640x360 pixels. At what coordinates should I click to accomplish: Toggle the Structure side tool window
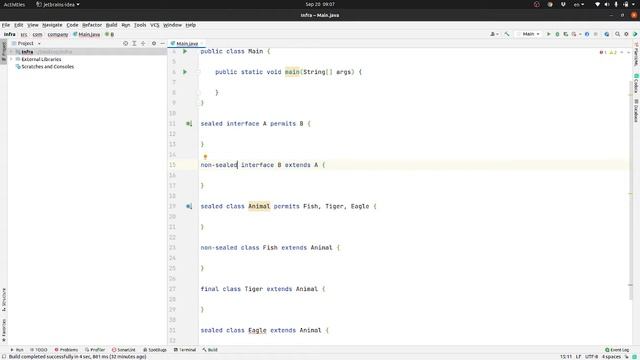tap(4, 300)
